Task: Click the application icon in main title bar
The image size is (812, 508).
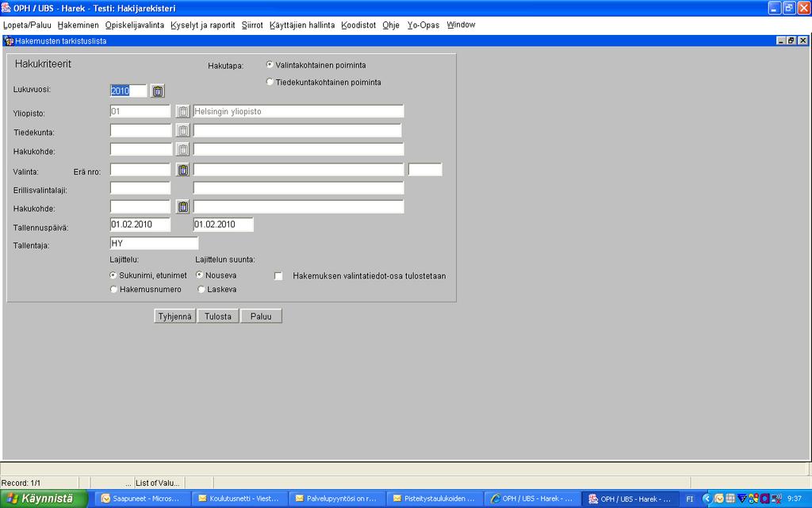Action: pyautogui.click(x=6, y=7)
